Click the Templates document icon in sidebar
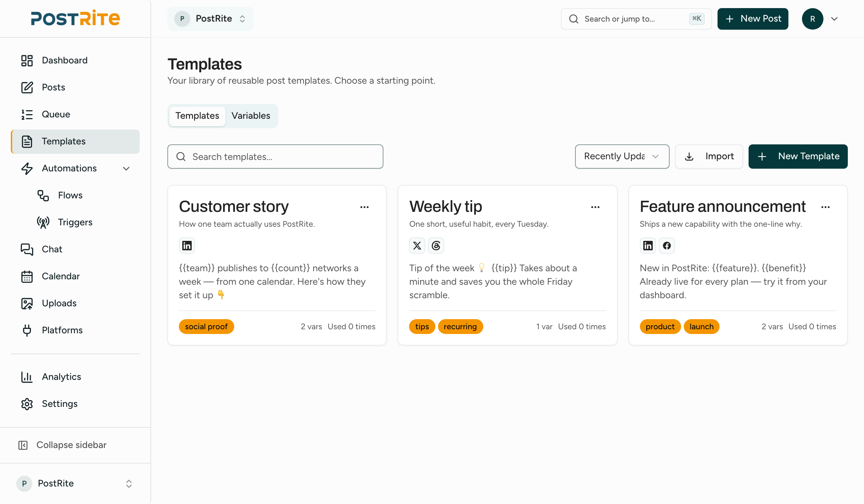The image size is (864, 504). [27, 141]
